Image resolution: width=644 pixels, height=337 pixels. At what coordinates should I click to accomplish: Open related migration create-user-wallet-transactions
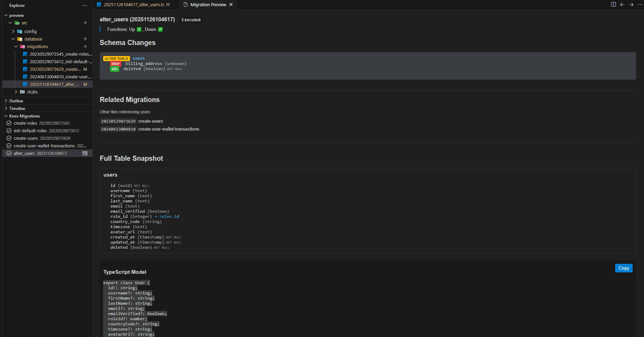pos(168,129)
